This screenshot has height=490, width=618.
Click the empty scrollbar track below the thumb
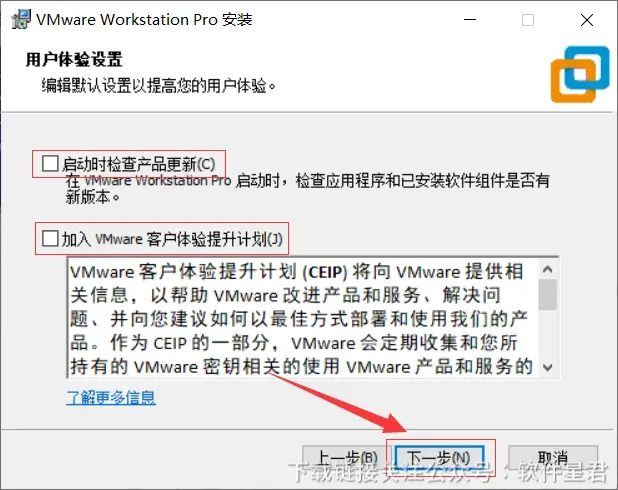point(547,334)
